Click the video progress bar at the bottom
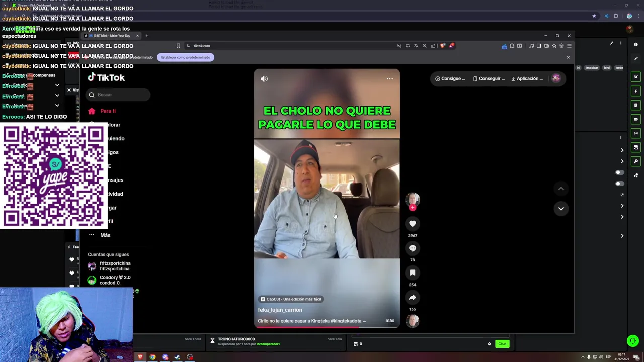 (327, 327)
